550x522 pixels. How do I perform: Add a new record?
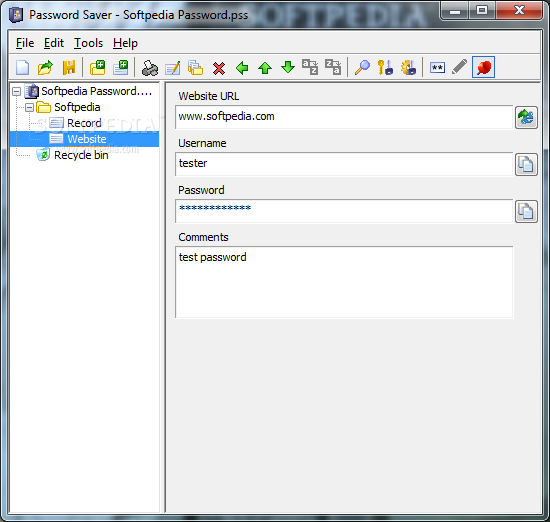121,67
